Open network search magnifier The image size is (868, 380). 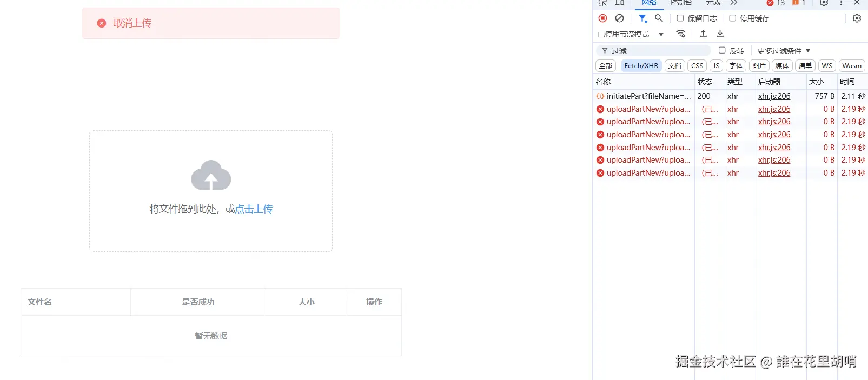(x=659, y=18)
